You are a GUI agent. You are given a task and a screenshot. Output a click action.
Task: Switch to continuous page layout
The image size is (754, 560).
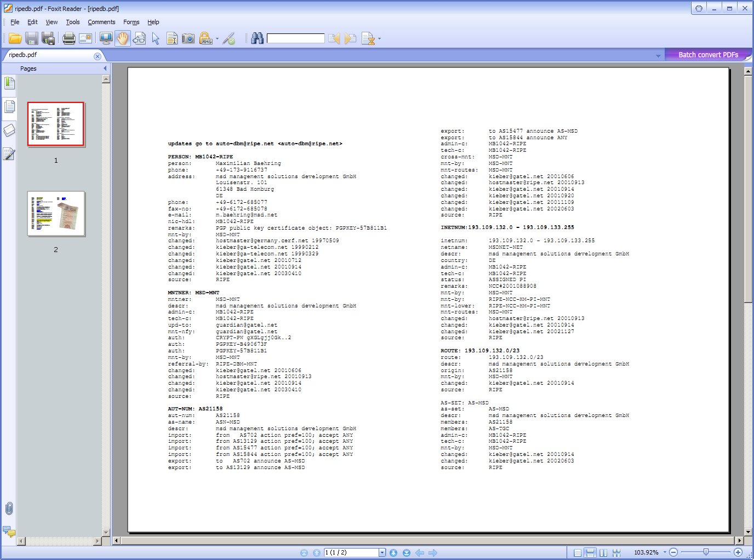coord(590,552)
